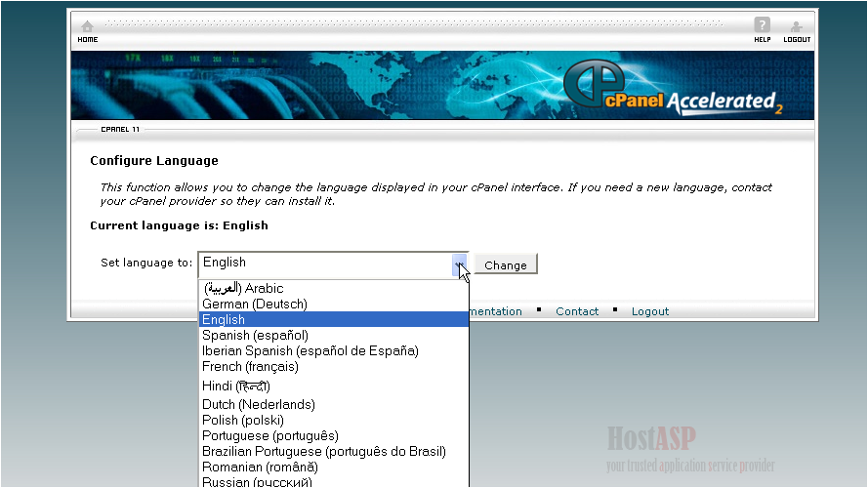This screenshot has height=488, width=868.
Task: Select Hindi from the language list
Action: coord(235,386)
